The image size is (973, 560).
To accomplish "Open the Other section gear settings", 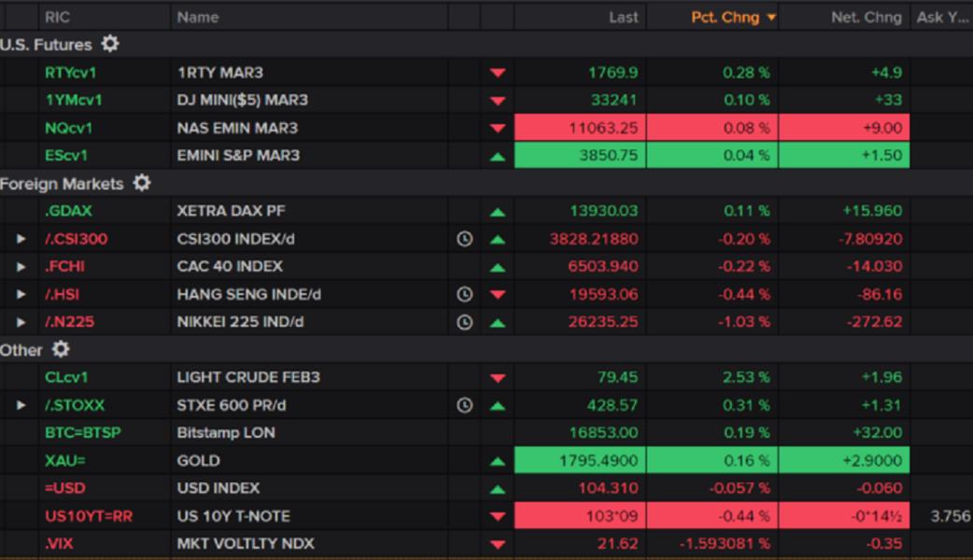I will pos(61,350).
